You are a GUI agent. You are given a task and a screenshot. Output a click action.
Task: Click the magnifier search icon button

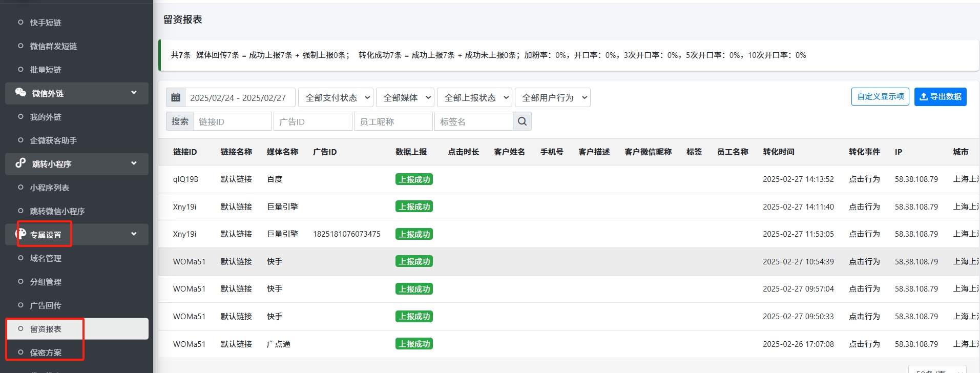(522, 121)
